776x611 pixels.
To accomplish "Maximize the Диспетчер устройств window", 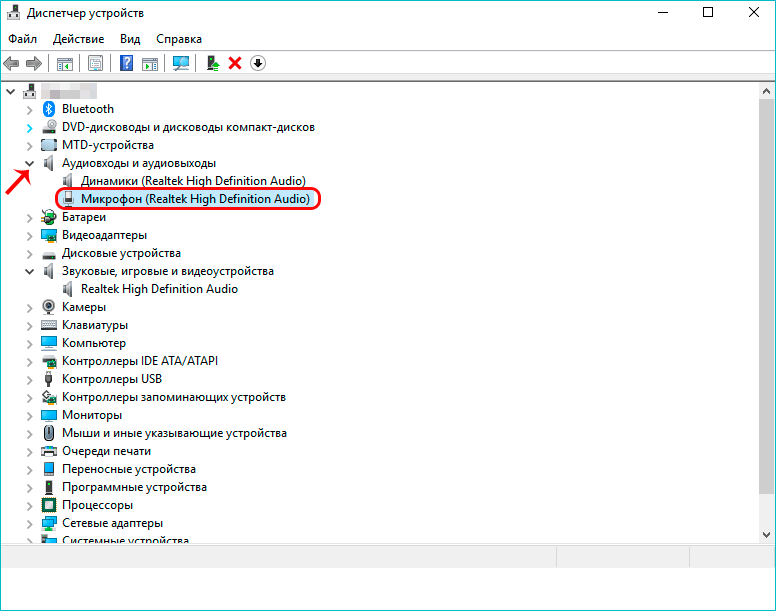I will pos(708,12).
